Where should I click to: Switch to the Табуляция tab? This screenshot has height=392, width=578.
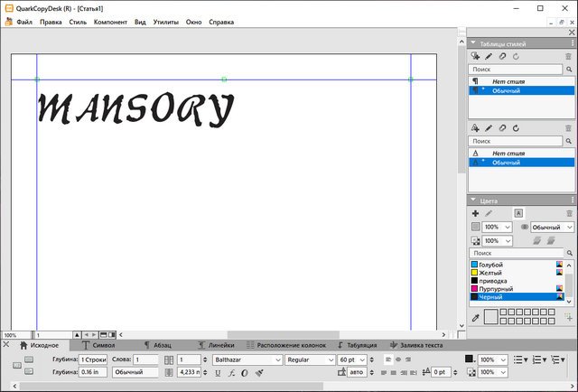358,345
